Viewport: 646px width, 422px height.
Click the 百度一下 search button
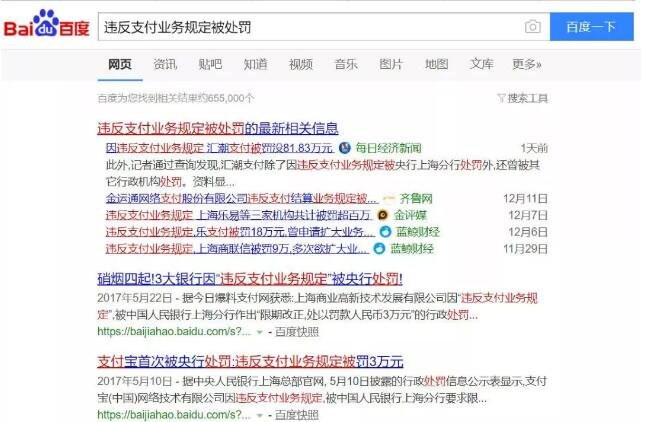(x=592, y=27)
